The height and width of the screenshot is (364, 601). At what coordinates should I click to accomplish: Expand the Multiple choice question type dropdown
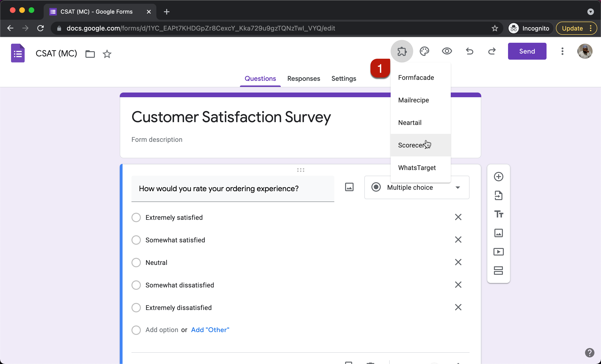417,187
